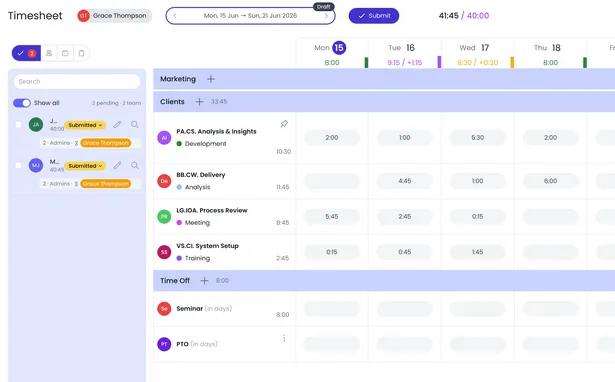
Task: Click the SS avatar for System Setup
Action: [164, 252]
